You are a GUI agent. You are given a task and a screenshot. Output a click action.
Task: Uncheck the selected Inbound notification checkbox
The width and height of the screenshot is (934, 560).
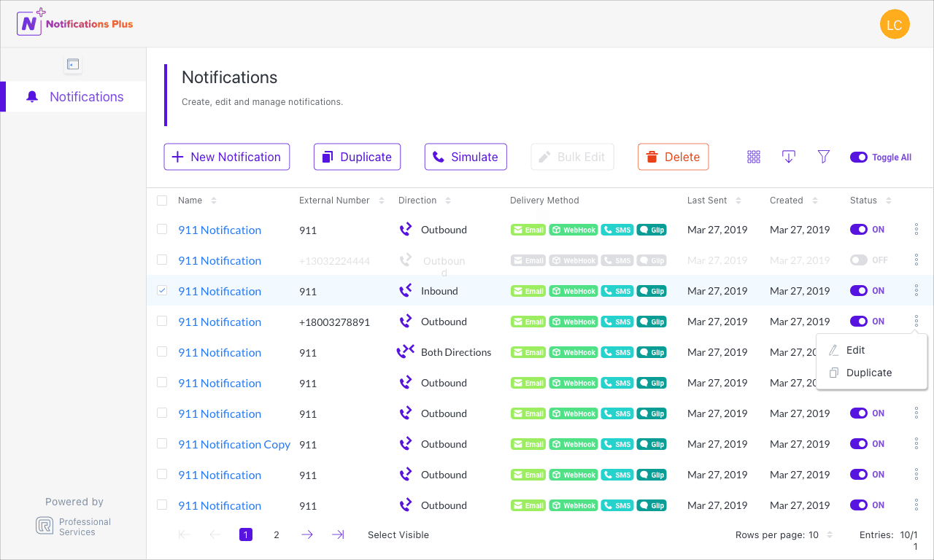pos(162,290)
